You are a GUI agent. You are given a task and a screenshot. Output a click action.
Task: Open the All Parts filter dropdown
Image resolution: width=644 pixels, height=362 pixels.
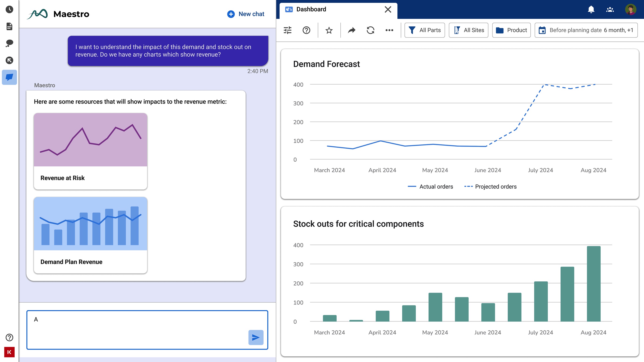click(425, 30)
